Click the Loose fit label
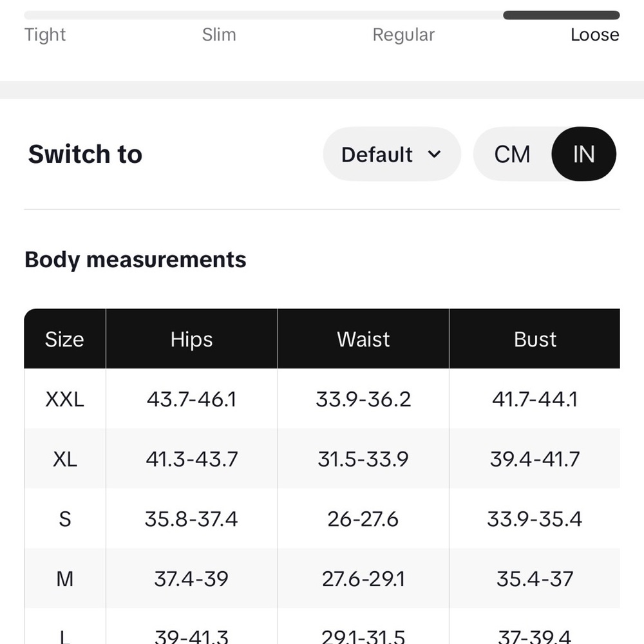The height and width of the screenshot is (644, 644). (x=594, y=35)
